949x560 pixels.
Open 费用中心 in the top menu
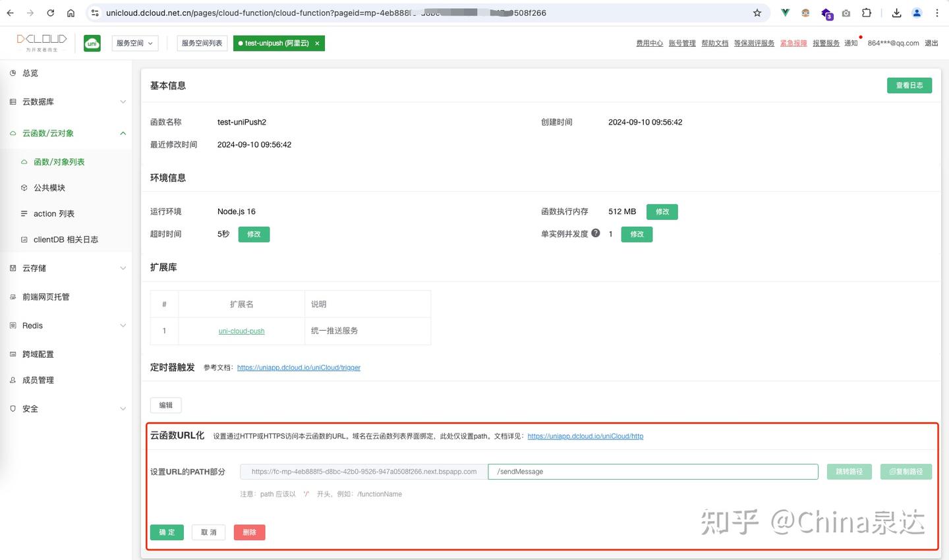(649, 43)
